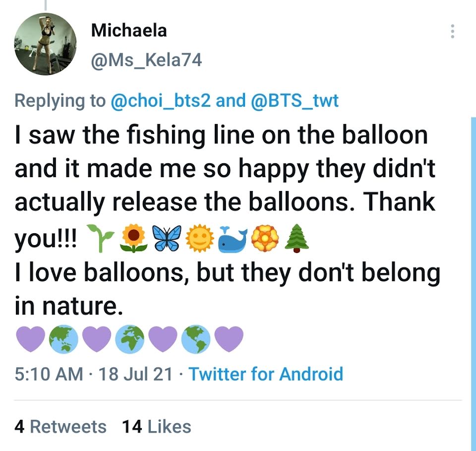
Task: Click the smiling sun emoji
Action: click(200, 239)
